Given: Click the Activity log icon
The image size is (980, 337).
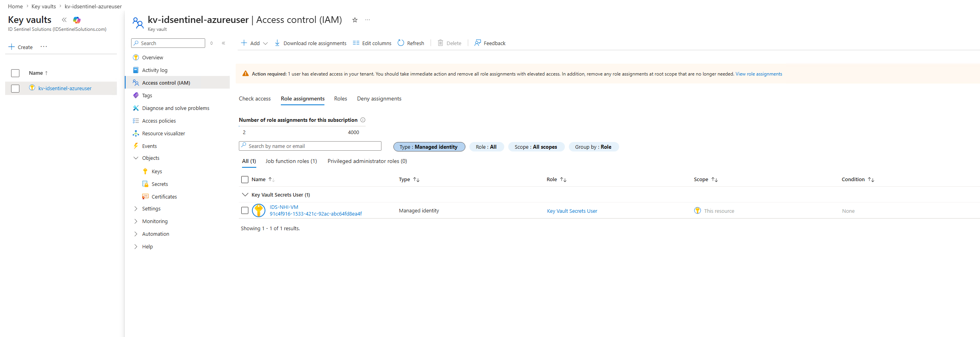Looking at the screenshot, I should tap(136, 70).
